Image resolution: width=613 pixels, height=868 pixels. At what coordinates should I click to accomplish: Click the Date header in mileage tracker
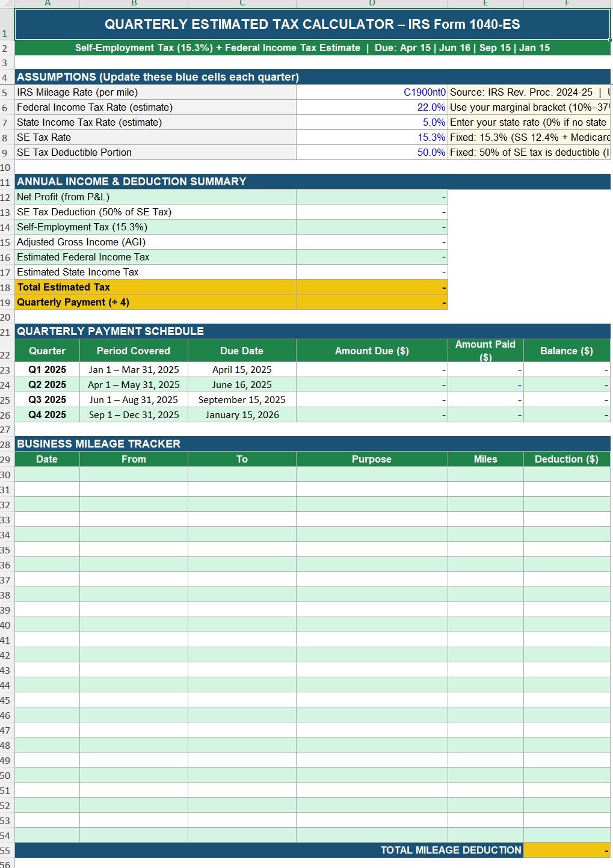click(47, 459)
